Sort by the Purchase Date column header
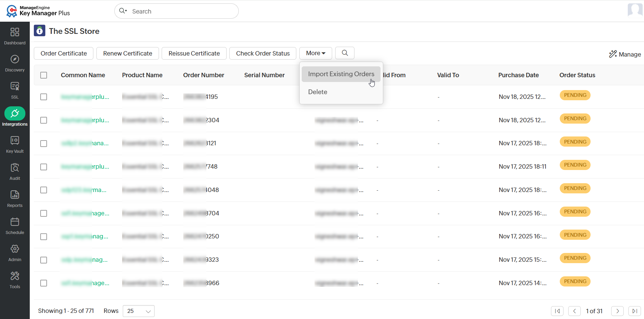 (519, 75)
